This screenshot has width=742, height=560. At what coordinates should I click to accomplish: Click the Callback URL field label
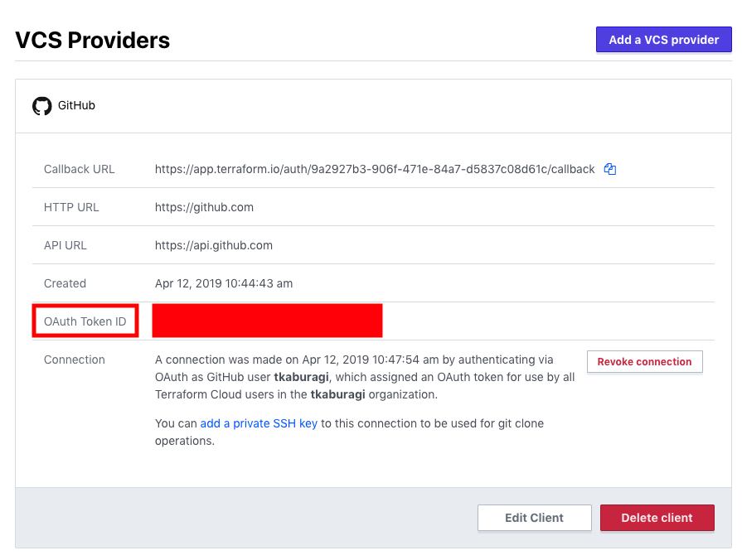[80, 169]
